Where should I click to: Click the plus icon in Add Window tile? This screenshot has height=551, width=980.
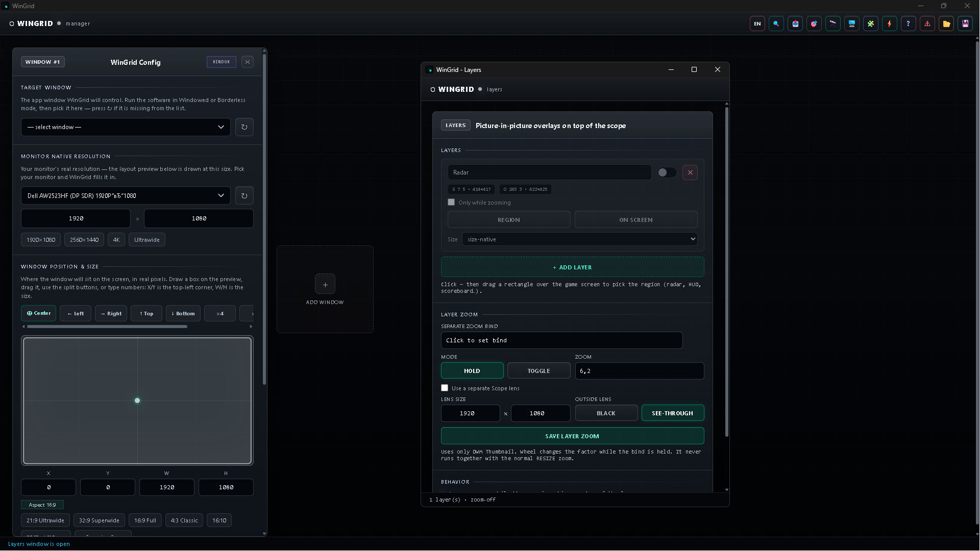325,284
